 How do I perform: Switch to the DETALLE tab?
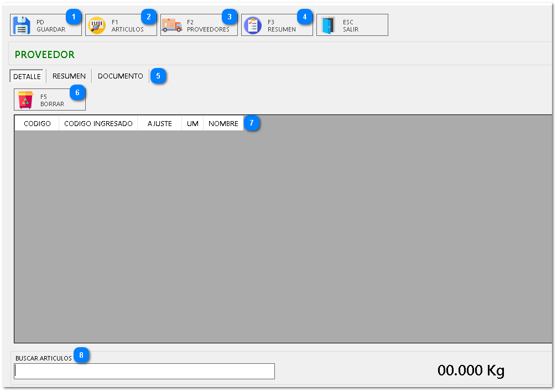pos(27,76)
